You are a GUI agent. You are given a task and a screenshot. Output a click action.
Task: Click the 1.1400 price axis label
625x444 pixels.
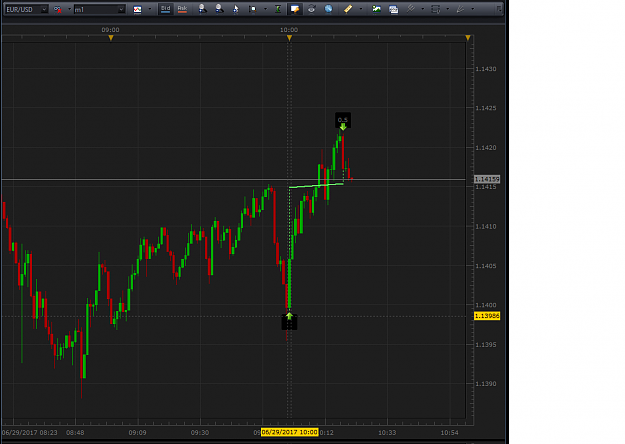[486, 305]
